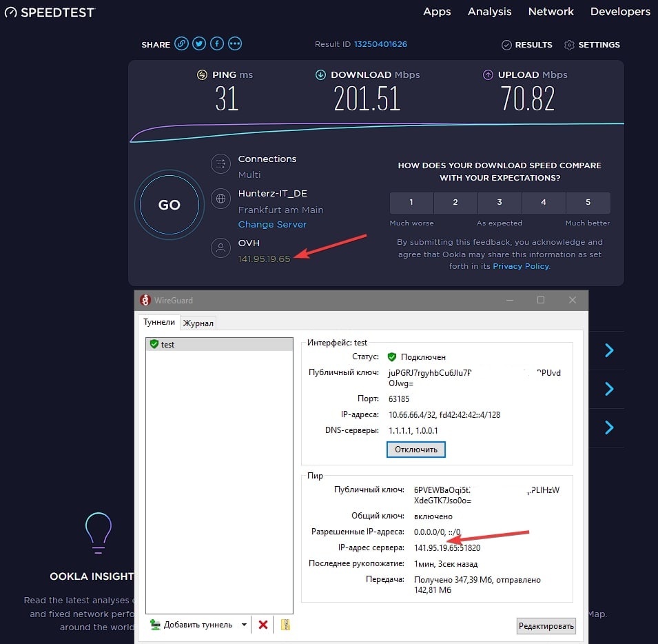Share result on Facebook icon

pyautogui.click(x=217, y=43)
